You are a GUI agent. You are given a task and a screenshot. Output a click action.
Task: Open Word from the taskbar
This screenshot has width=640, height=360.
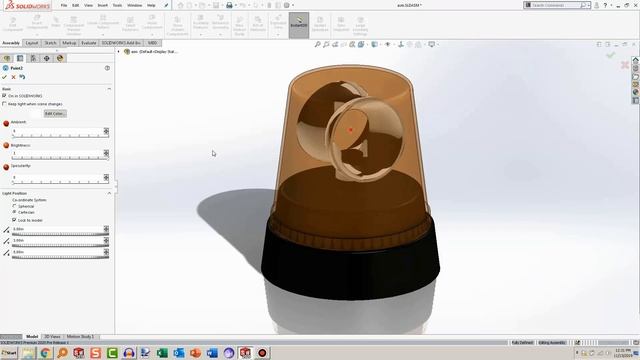[x=212, y=353]
